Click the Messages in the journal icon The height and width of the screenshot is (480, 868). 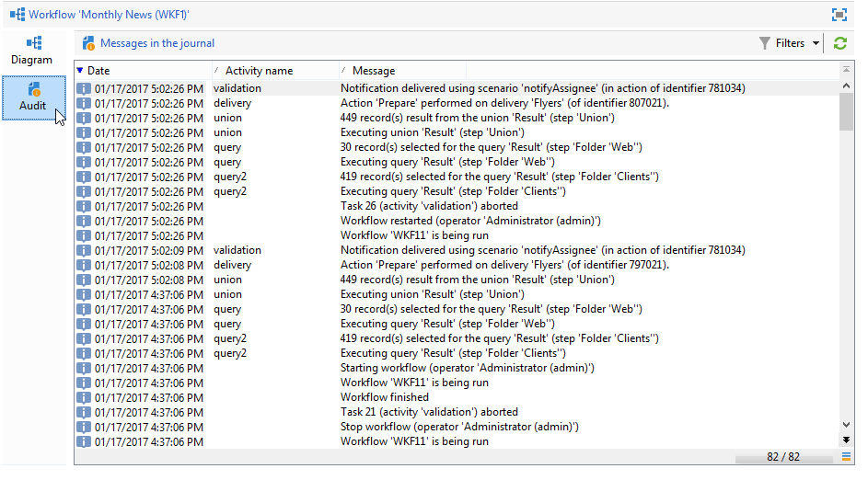coord(88,43)
